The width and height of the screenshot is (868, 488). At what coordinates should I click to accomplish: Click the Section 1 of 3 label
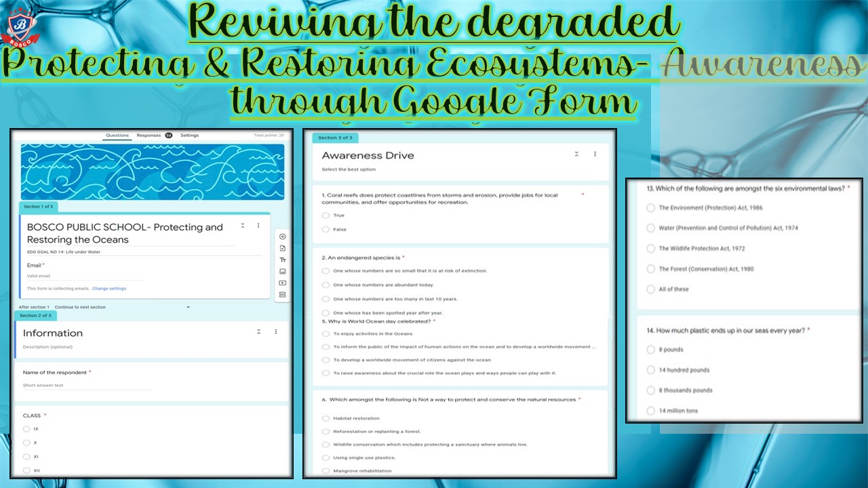[38, 207]
